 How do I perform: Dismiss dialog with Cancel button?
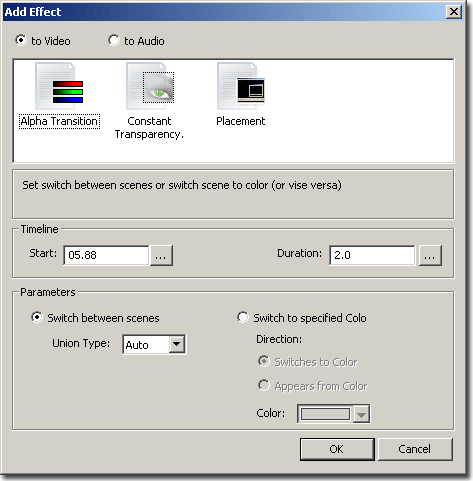415,449
